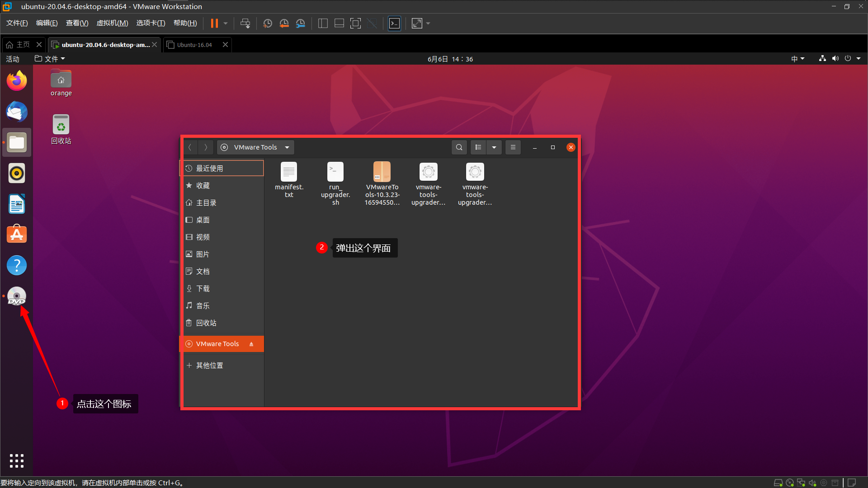Search files with the magnifier button
This screenshot has width=868, height=488.
(x=459, y=147)
